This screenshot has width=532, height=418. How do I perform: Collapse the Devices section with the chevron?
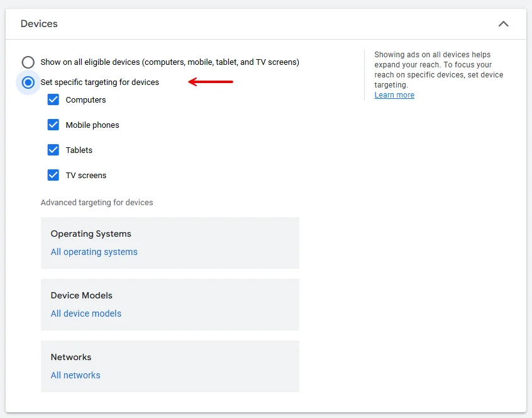503,24
